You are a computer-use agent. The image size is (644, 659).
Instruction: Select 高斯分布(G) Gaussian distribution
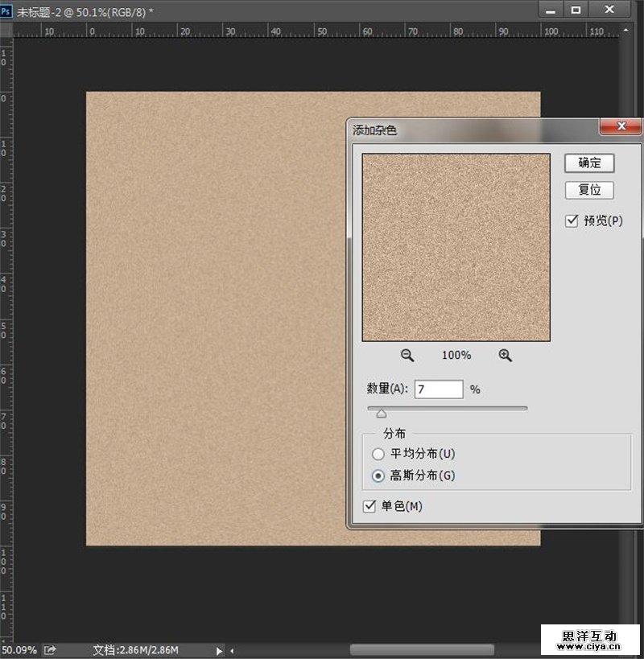(x=378, y=476)
